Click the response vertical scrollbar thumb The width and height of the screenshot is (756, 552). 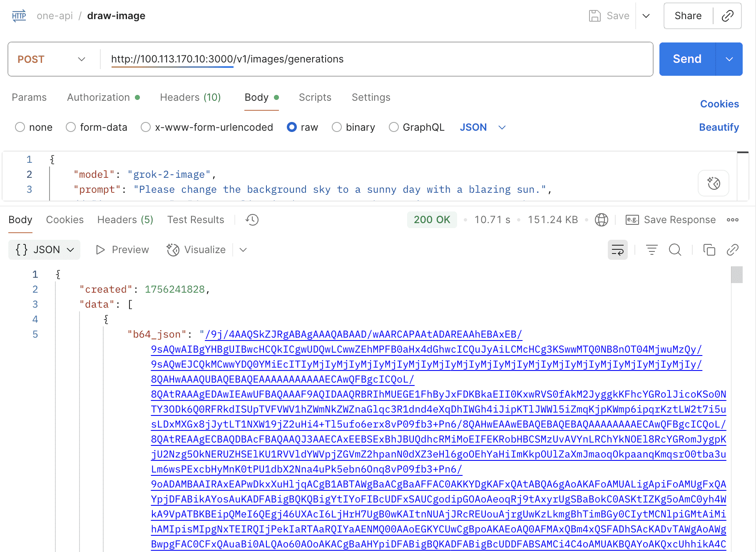(736, 275)
